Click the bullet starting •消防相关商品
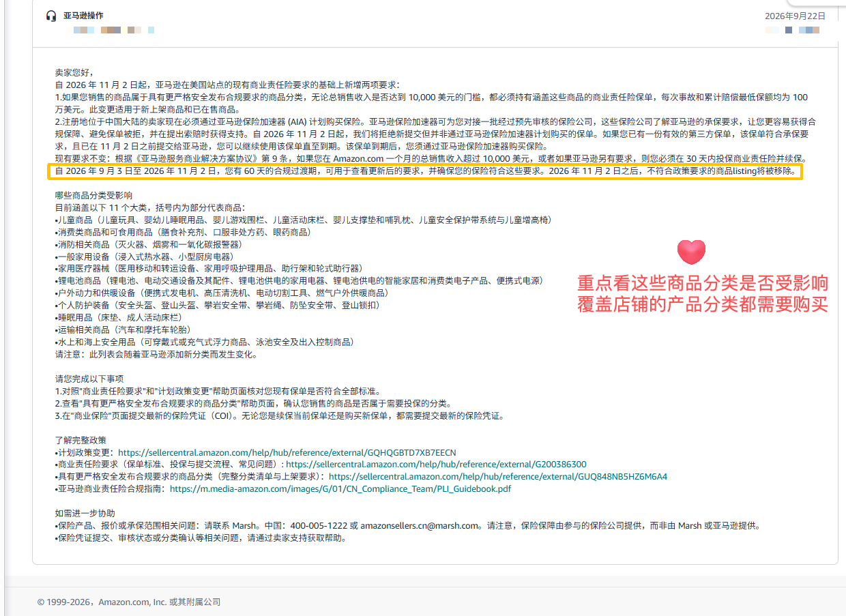This screenshot has width=846, height=616. (x=148, y=244)
